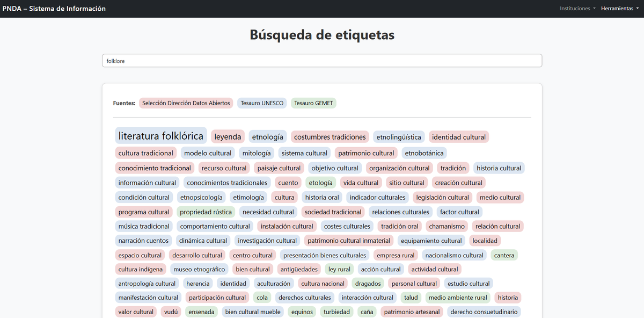Viewport: 644px width, 318px height.
Task: Select the conocimiento tradicional tag
Action: (155, 168)
